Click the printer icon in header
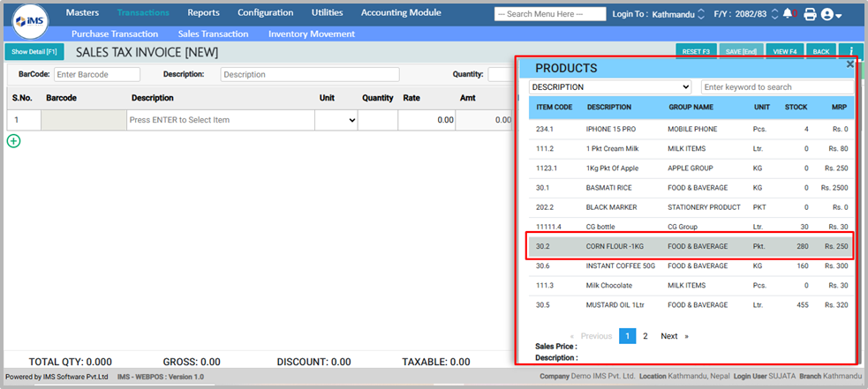Screen dimensions: 868x389 810,14
